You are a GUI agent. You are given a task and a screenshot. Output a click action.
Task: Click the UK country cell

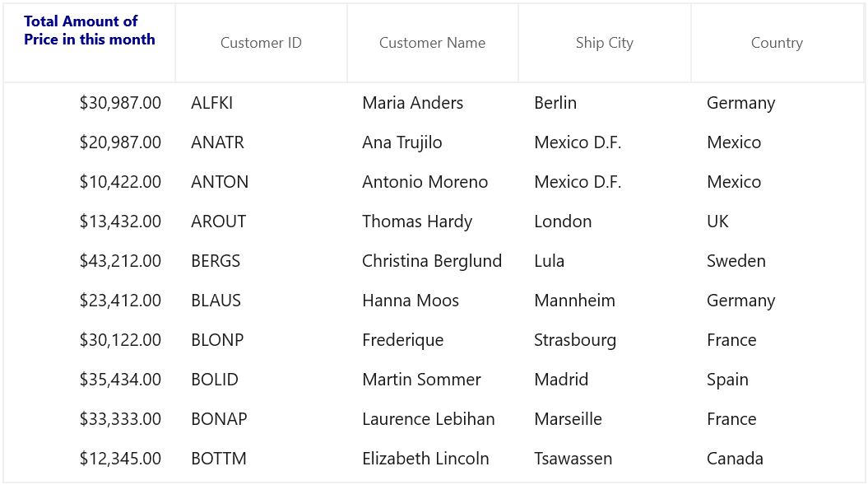[x=777, y=222]
